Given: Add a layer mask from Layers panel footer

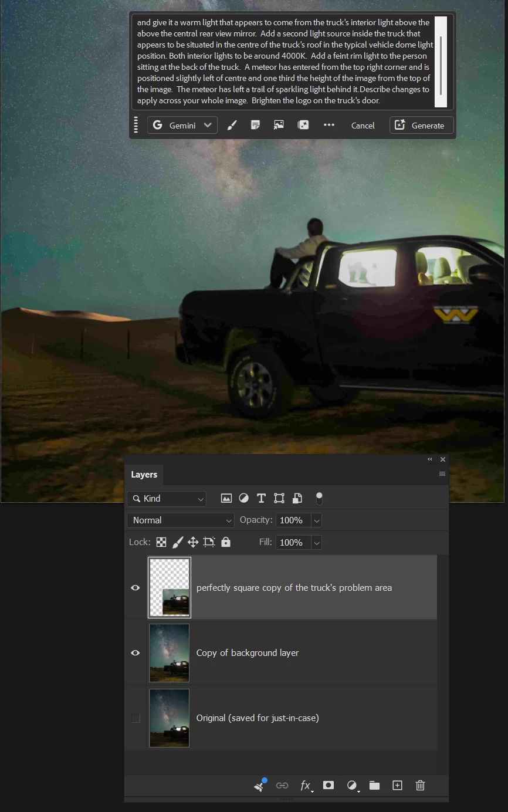Looking at the screenshot, I should 328,785.
